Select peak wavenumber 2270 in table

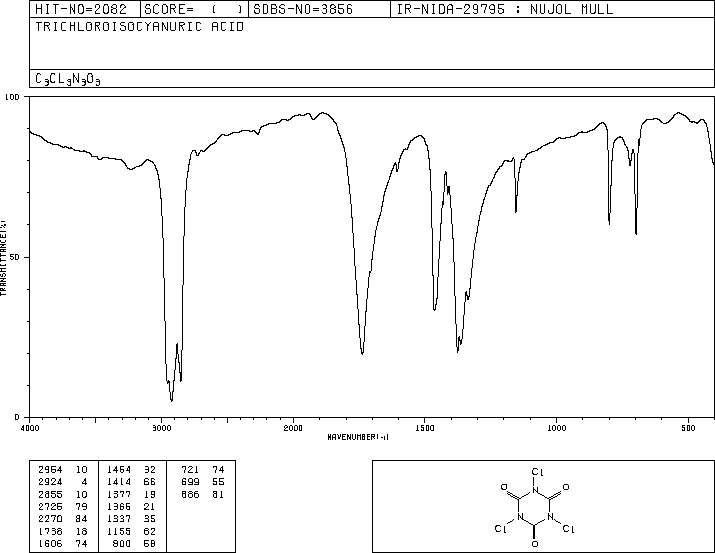50,519
